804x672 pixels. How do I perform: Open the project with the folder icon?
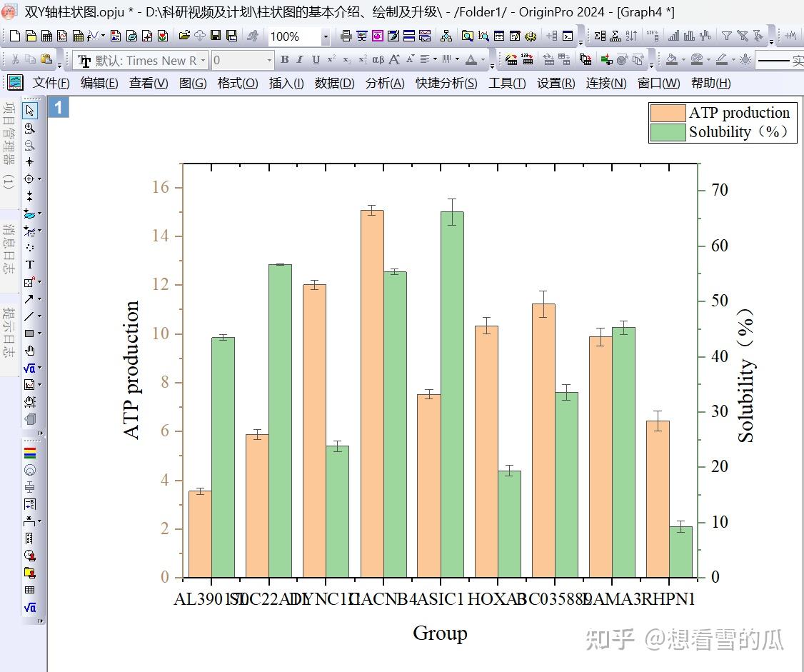tap(184, 36)
